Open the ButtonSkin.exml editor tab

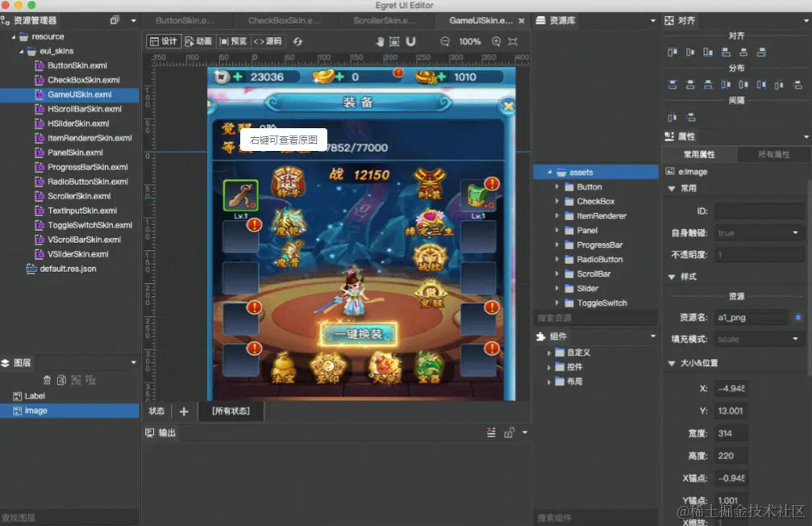185,20
